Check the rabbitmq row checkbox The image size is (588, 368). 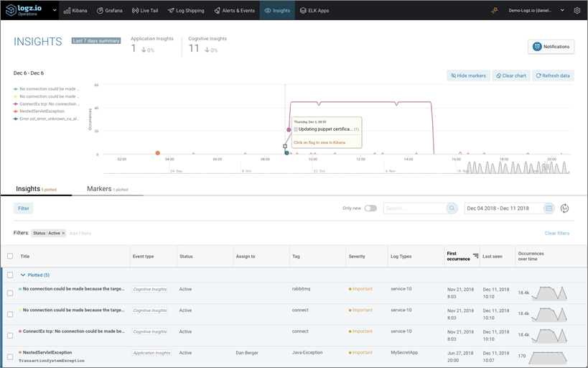(10, 293)
